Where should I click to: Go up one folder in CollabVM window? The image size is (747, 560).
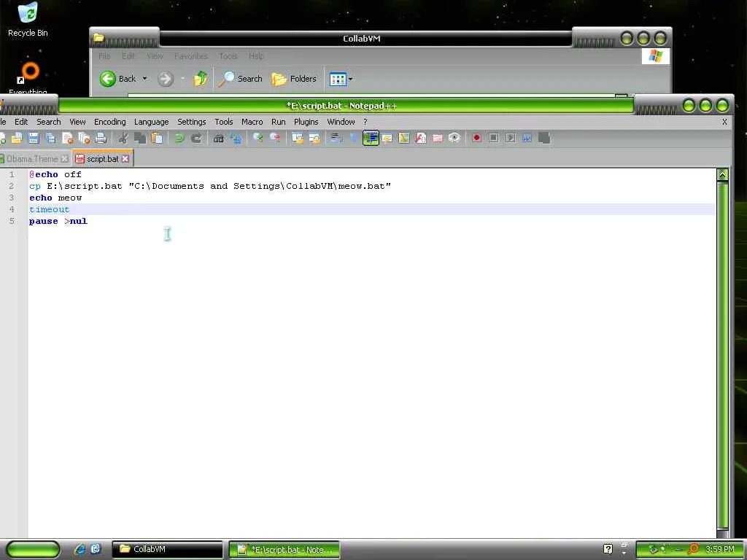201,79
